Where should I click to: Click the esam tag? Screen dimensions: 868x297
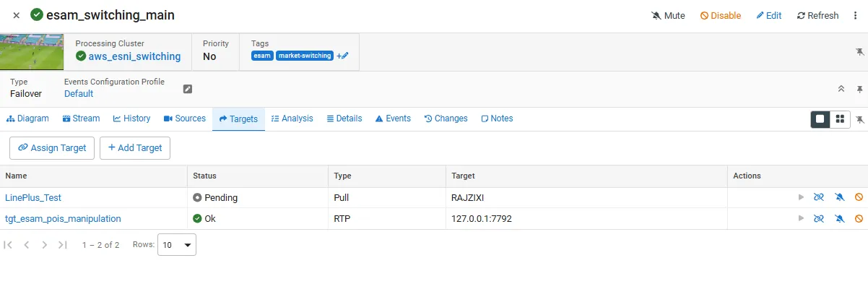pyautogui.click(x=262, y=56)
